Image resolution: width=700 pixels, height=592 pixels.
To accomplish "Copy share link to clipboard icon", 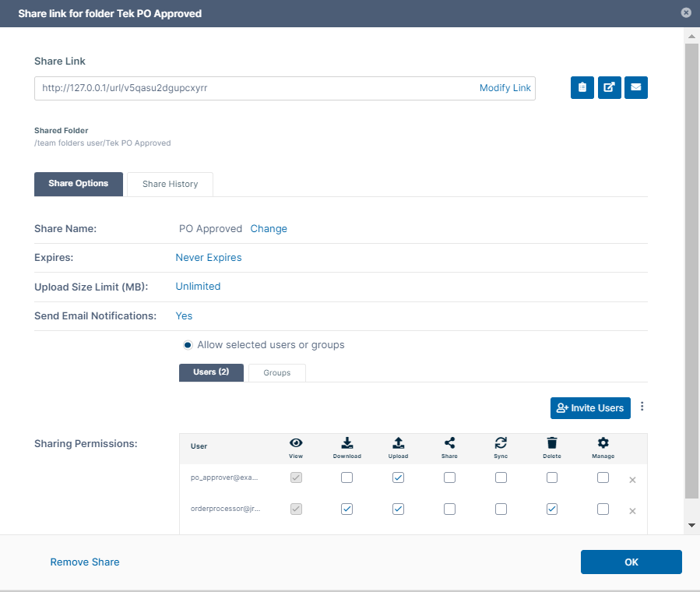I will click(x=582, y=88).
